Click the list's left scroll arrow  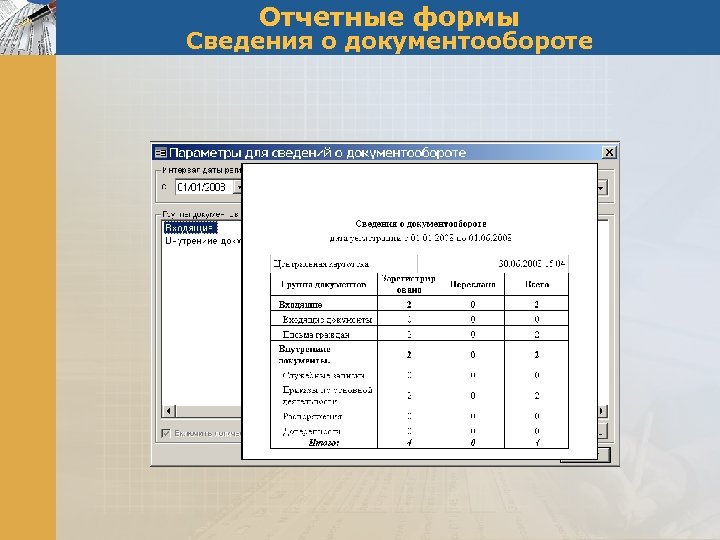point(169,411)
